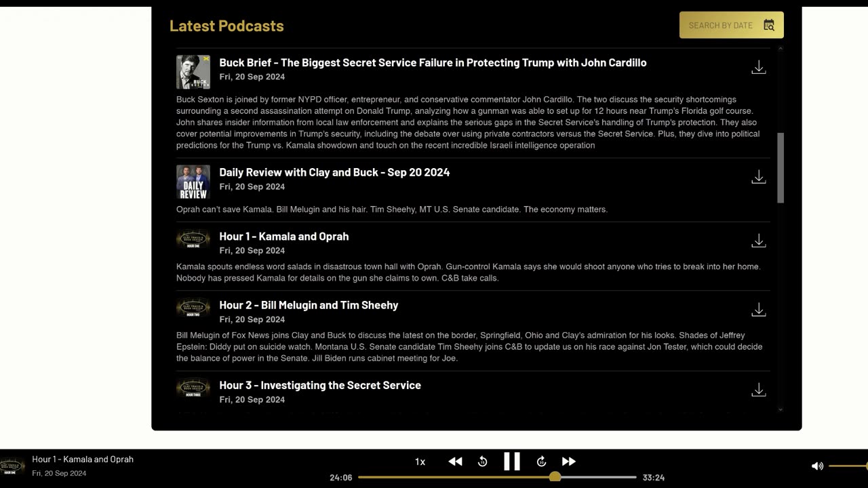Click the scrollbar up arrow
The height and width of the screenshot is (488, 868).
pyautogui.click(x=781, y=49)
